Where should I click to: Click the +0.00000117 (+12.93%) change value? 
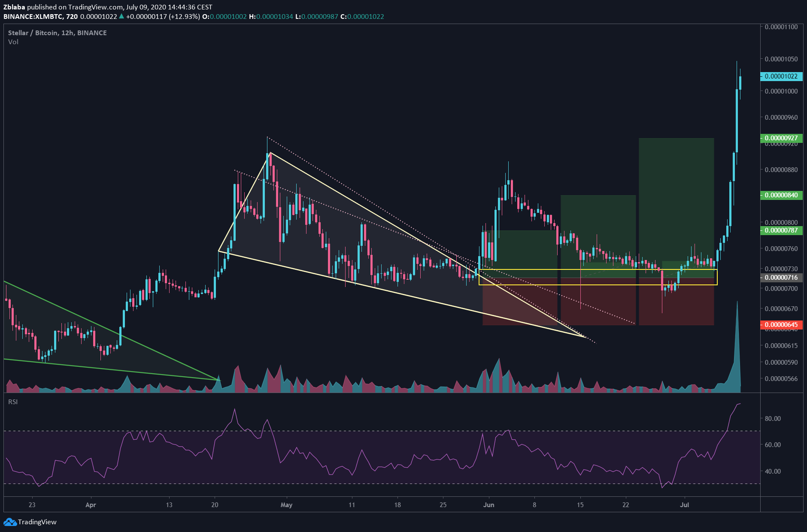163,16
